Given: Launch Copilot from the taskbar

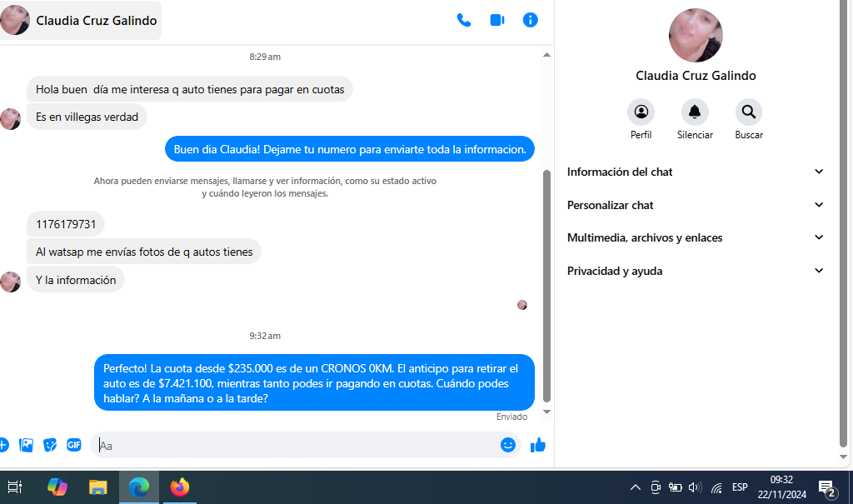Looking at the screenshot, I should [57, 487].
